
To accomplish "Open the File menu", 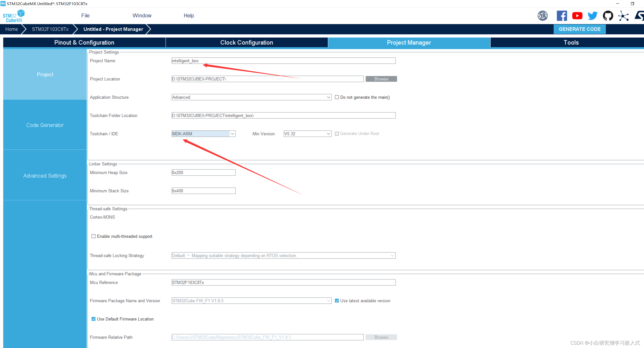I will click(x=85, y=16).
